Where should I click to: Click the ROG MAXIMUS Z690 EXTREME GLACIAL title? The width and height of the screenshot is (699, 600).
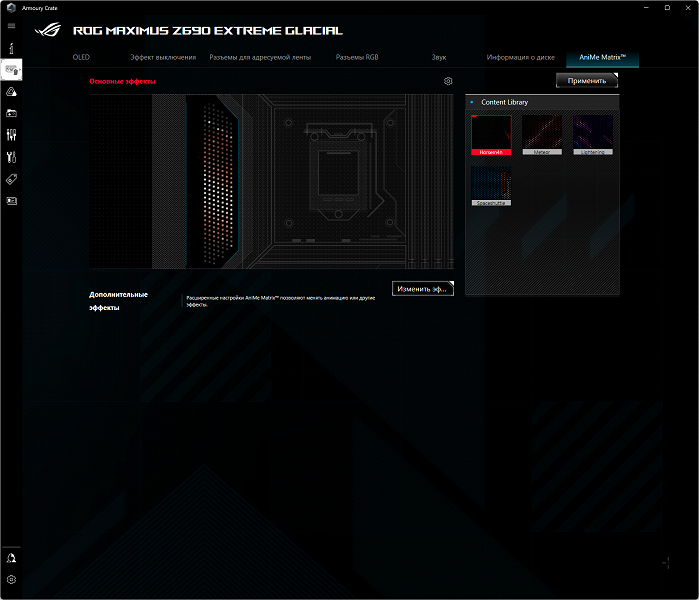(208, 30)
